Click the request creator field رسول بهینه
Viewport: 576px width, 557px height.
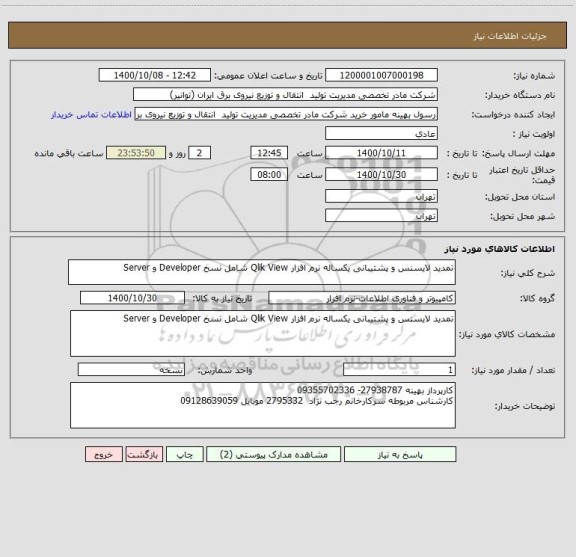[286, 114]
